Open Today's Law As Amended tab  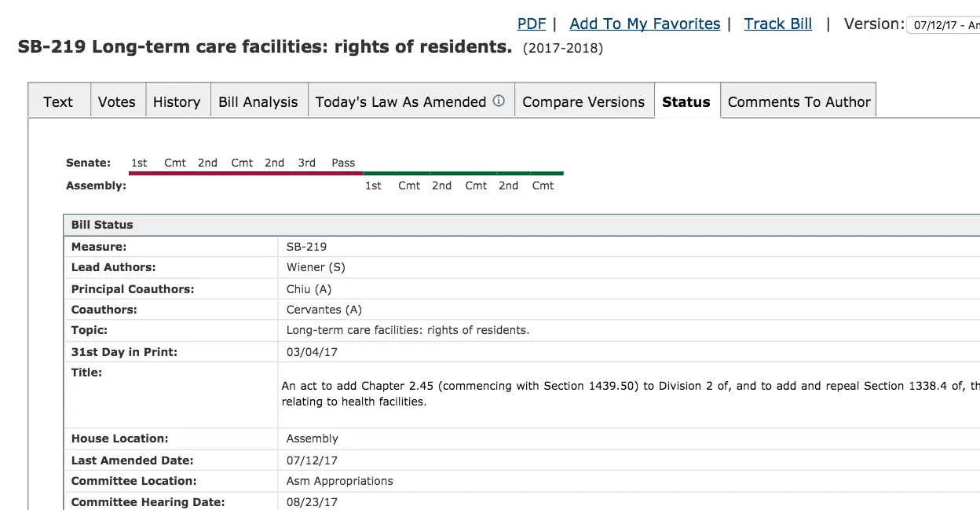[400, 102]
